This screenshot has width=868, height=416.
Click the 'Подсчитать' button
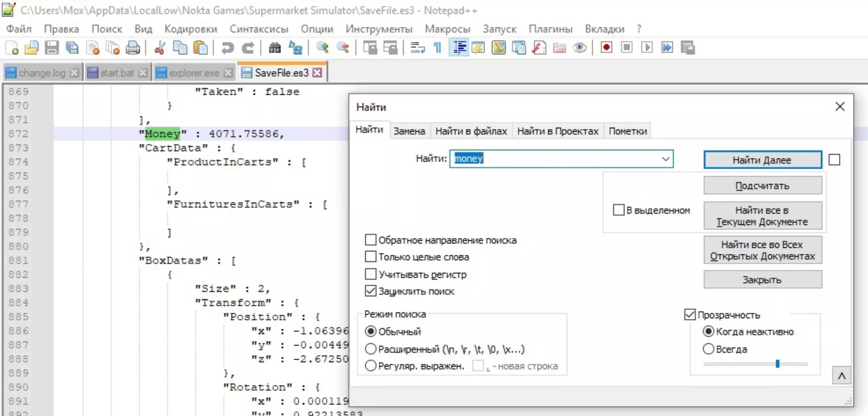tap(762, 186)
